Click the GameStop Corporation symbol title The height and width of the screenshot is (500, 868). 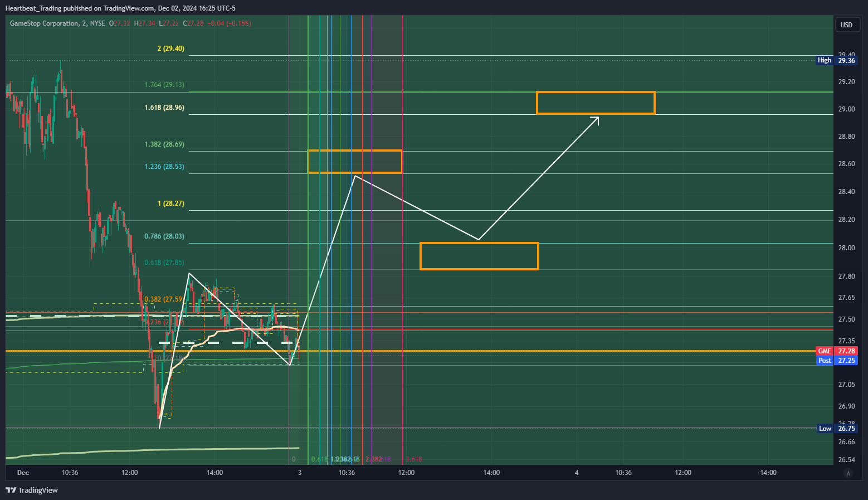point(44,23)
